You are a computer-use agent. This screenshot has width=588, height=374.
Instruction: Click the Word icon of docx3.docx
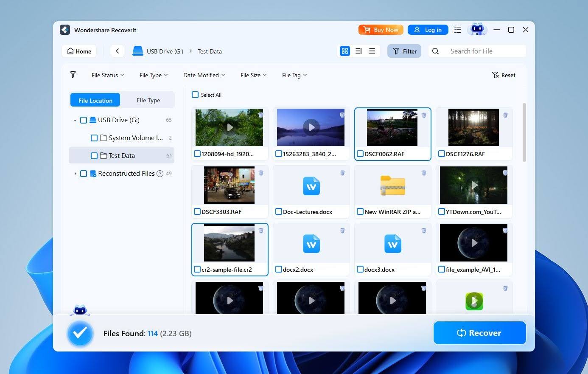[x=393, y=244]
